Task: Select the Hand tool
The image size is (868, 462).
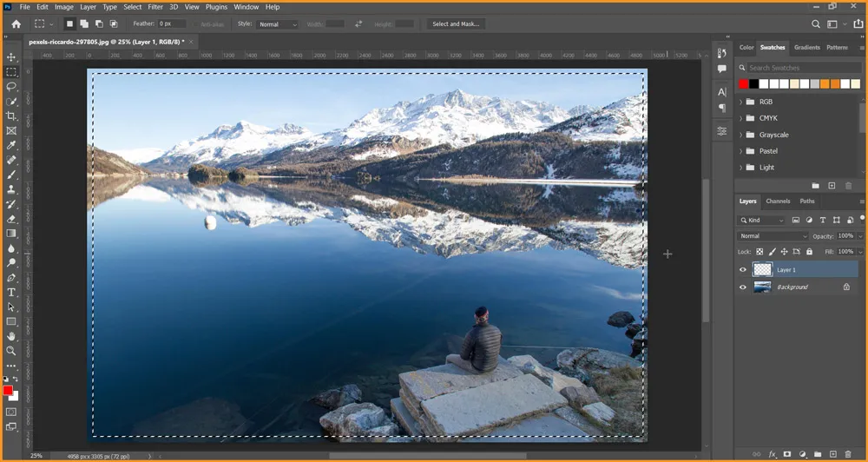Action: coord(11,336)
